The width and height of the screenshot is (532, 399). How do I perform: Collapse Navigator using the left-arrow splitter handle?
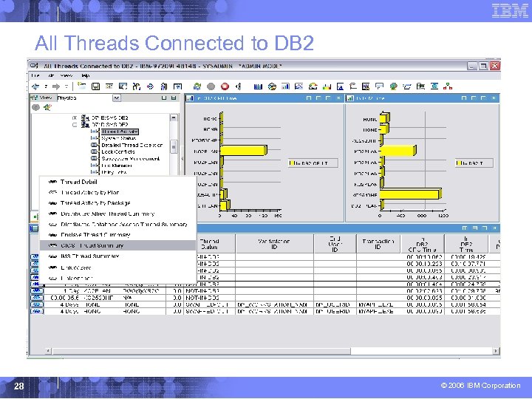pos(183,158)
